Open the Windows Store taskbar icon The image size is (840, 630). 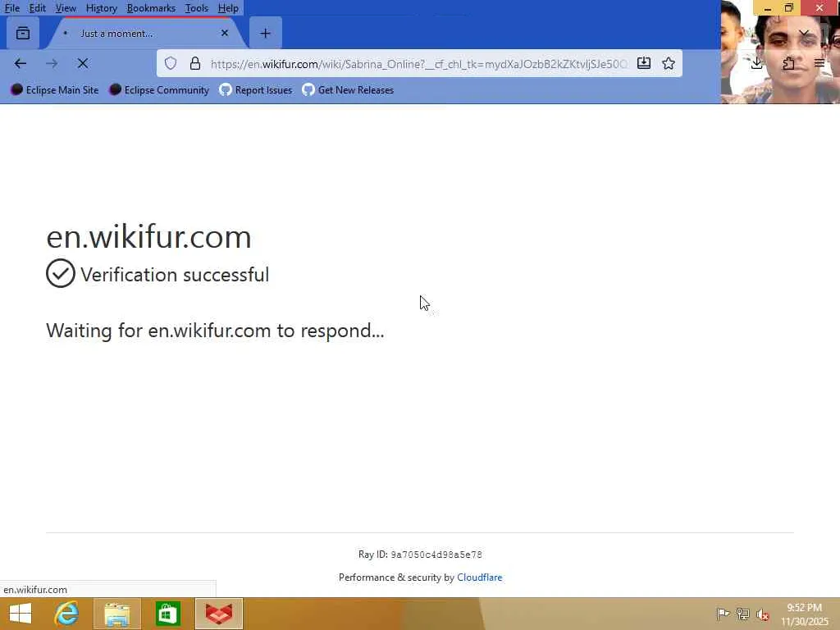point(167,614)
